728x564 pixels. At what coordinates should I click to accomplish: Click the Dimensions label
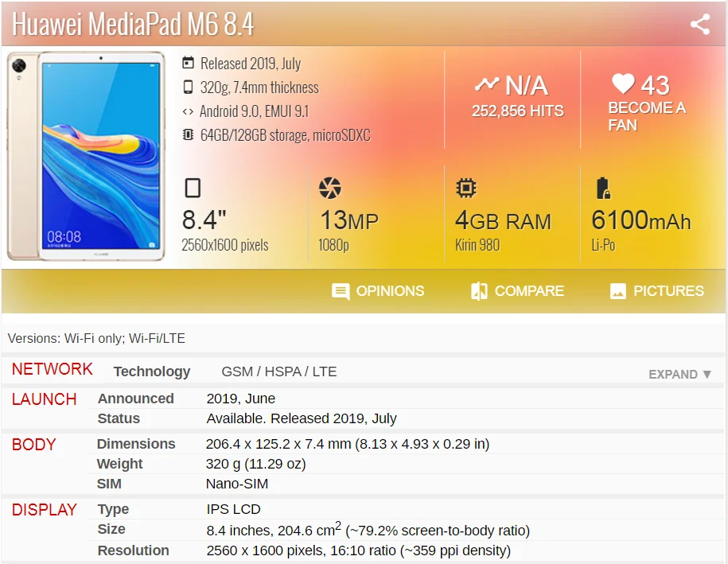136,444
